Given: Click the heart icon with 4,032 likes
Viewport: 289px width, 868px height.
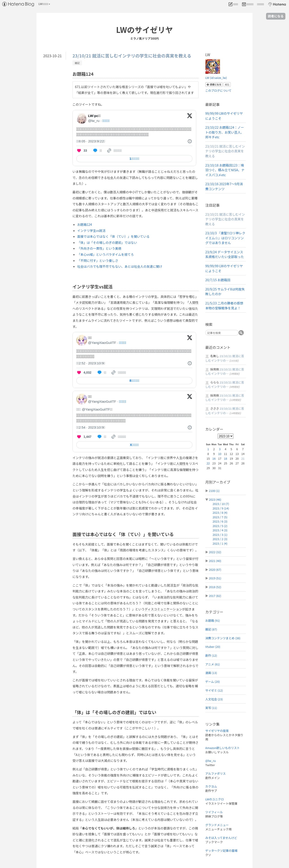Looking at the screenshot, I should pyautogui.click(x=79, y=372).
